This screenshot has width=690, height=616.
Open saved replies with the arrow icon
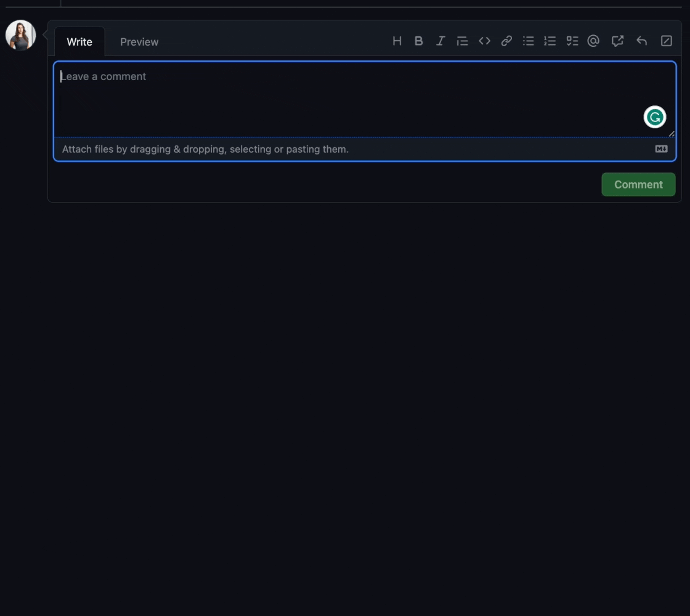click(x=641, y=41)
